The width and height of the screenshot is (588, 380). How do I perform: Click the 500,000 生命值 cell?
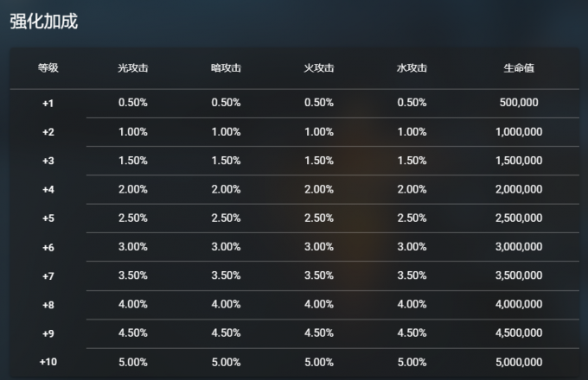tap(519, 103)
